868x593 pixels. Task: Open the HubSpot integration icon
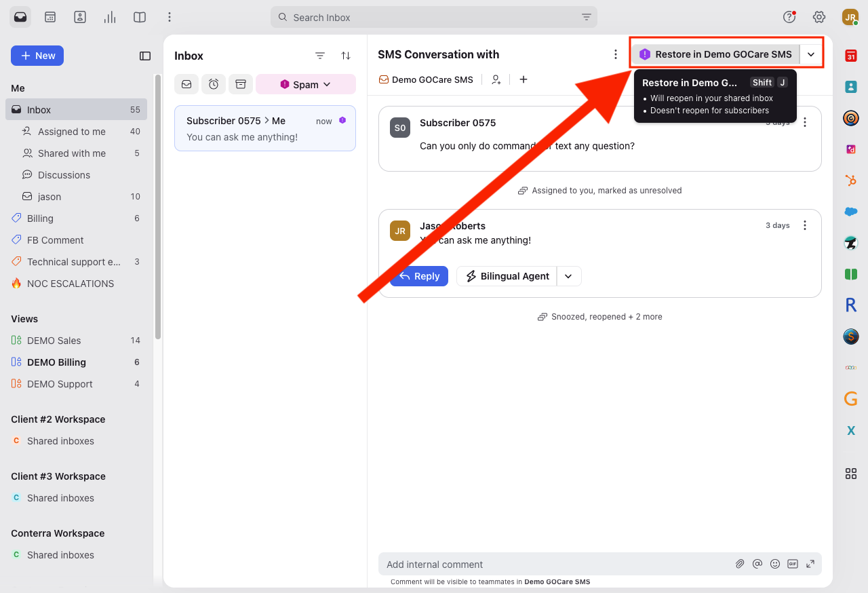click(x=850, y=180)
